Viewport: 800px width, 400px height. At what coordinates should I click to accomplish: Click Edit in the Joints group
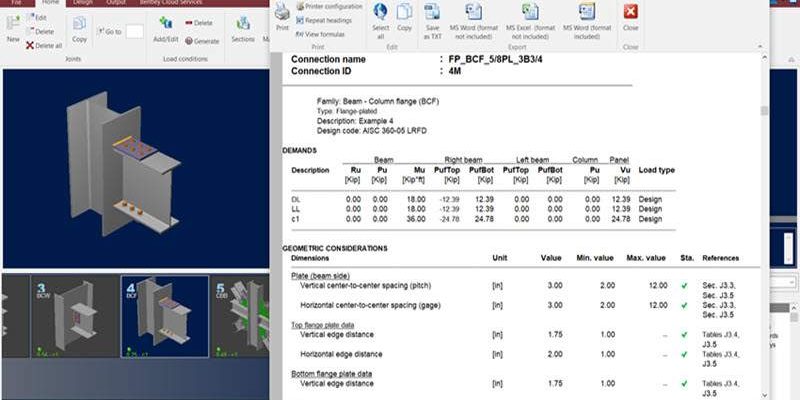pos(36,17)
